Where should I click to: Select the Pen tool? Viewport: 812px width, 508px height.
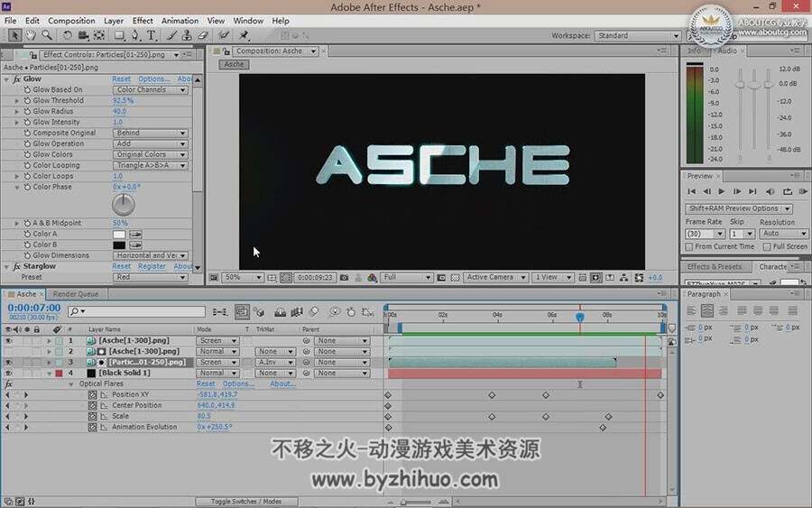135,35
